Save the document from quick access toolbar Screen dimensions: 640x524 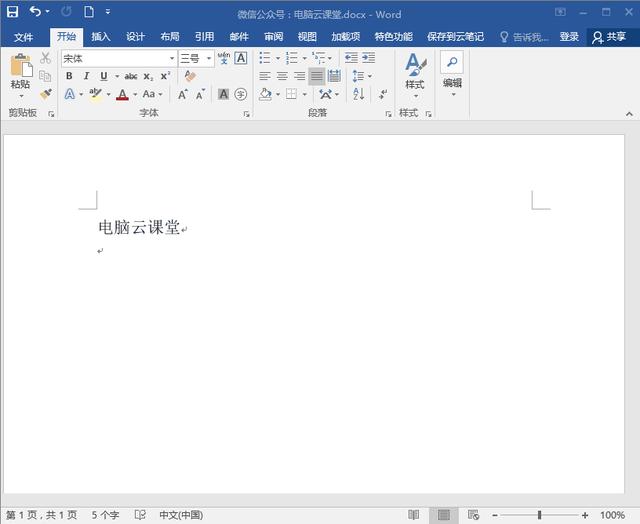click(12, 13)
